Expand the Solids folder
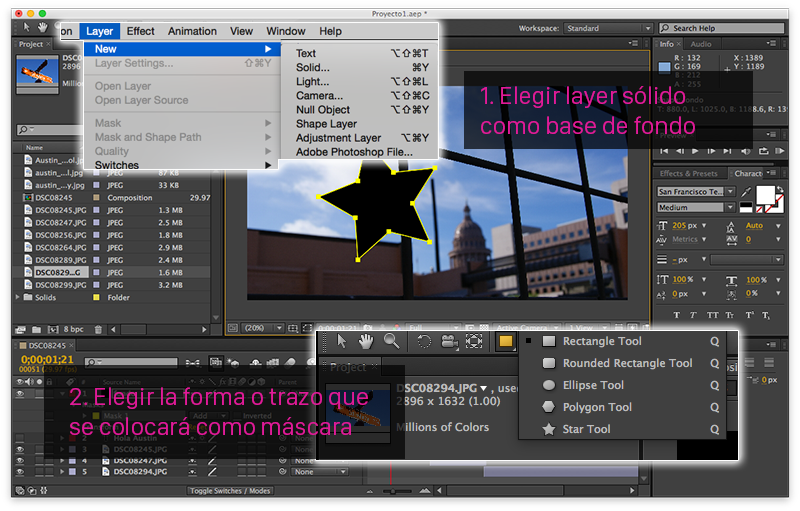The height and width of the screenshot is (511, 800). (x=18, y=297)
